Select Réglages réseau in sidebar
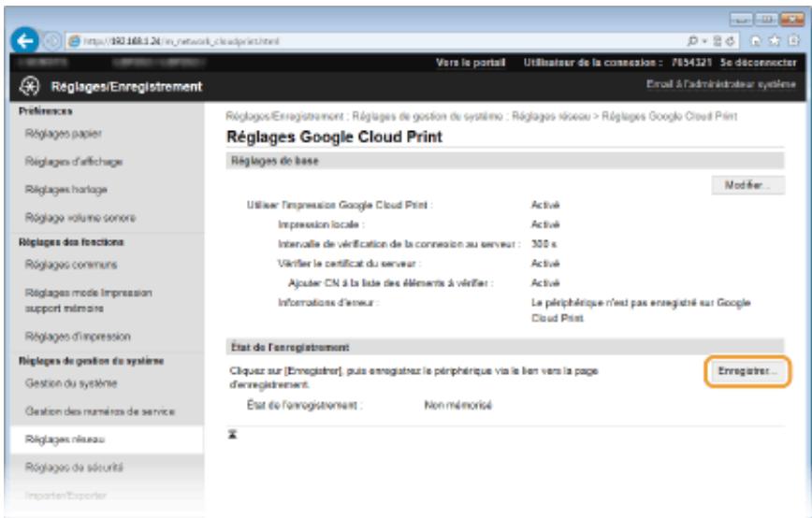 click(x=65, y=439)
